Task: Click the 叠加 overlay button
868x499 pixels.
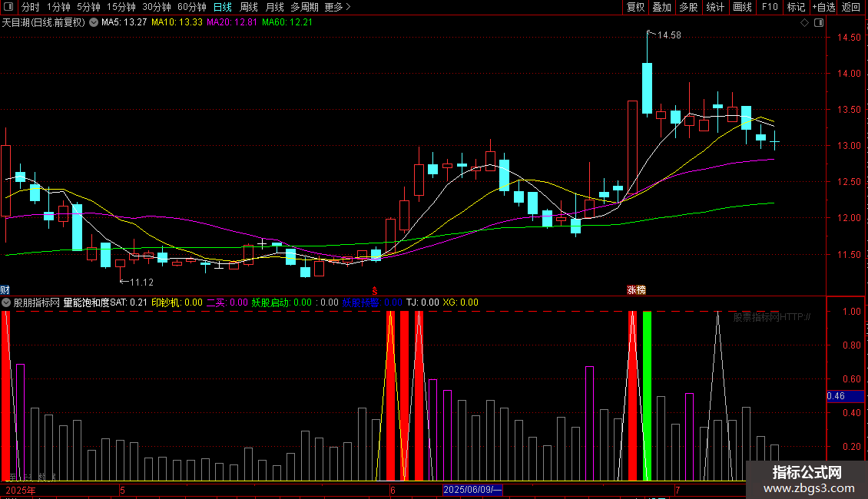Action: pos(662,7)
